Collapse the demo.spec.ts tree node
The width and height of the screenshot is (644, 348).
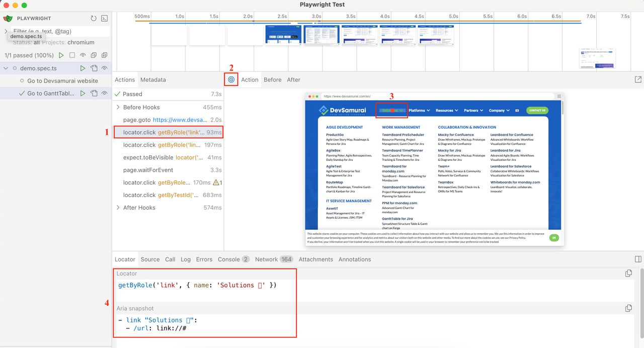(6, 68)
